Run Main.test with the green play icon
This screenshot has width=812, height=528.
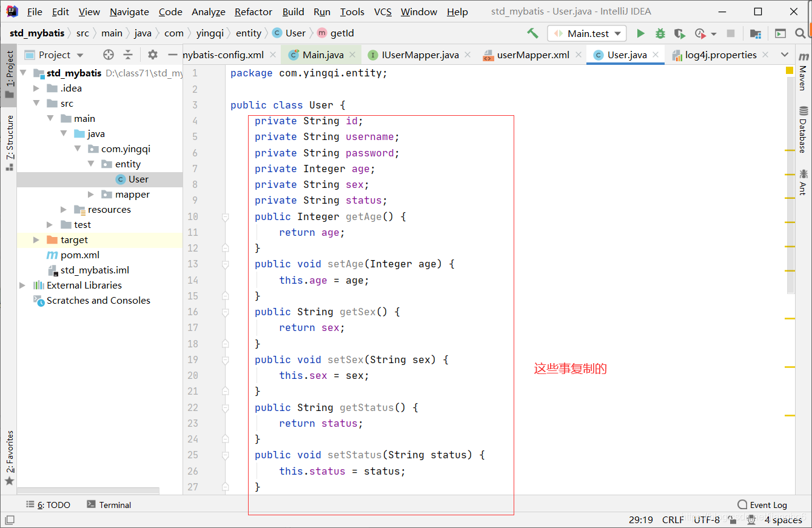pyautogui.click(x=640, y=33)
